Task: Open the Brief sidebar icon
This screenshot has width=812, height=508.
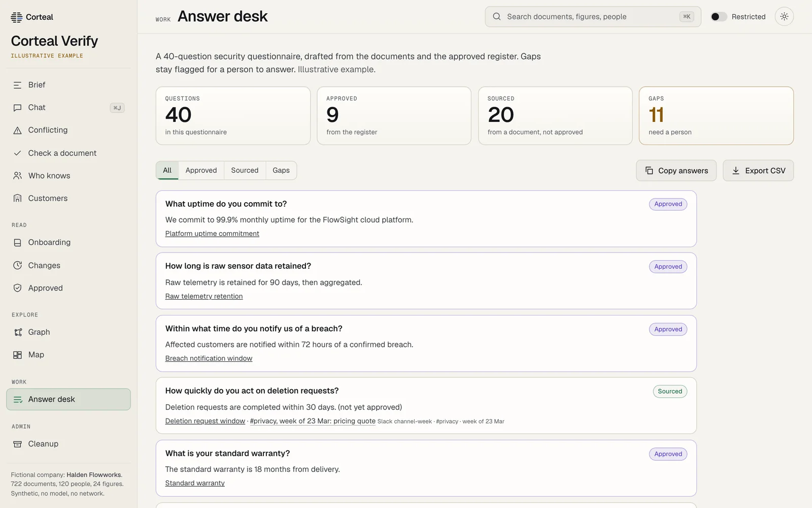Action: 17,85
